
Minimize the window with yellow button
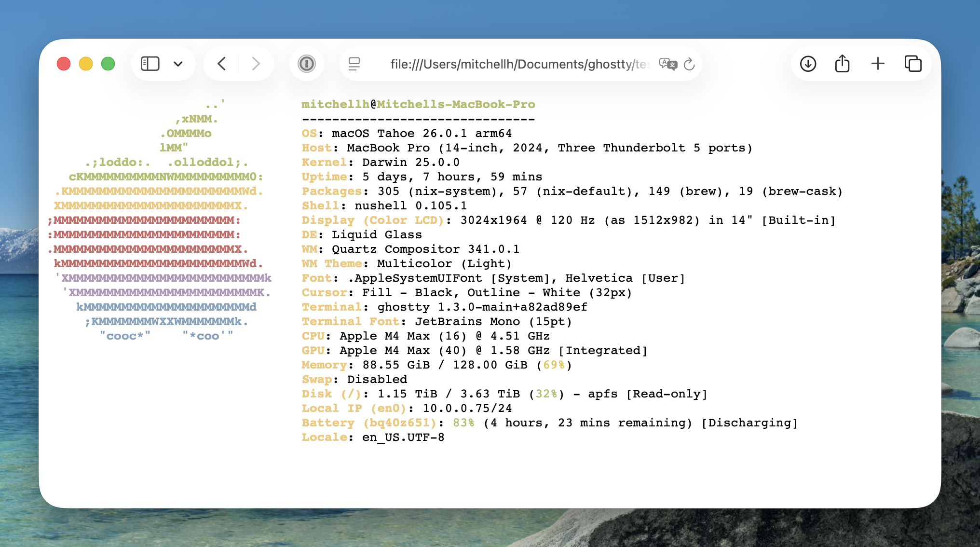(x=86, y=64)
